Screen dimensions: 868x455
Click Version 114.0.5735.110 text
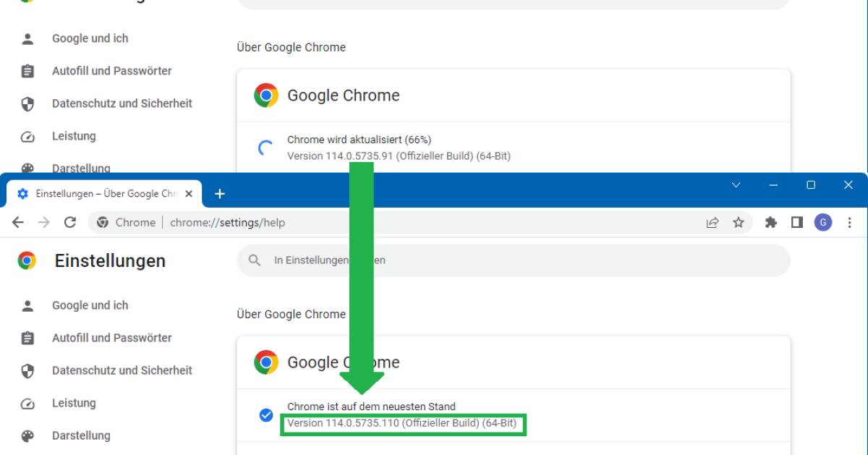[x=402, y=423]
